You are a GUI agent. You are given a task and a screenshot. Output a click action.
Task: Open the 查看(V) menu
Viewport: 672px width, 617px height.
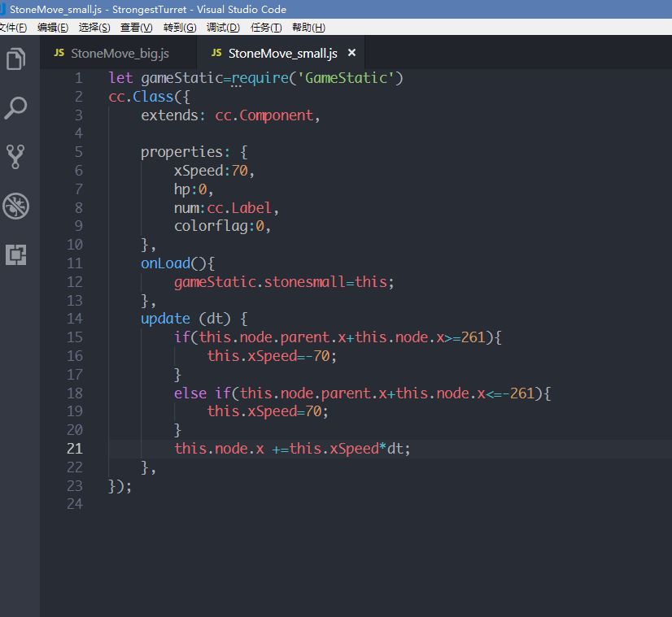coord(137,28)
